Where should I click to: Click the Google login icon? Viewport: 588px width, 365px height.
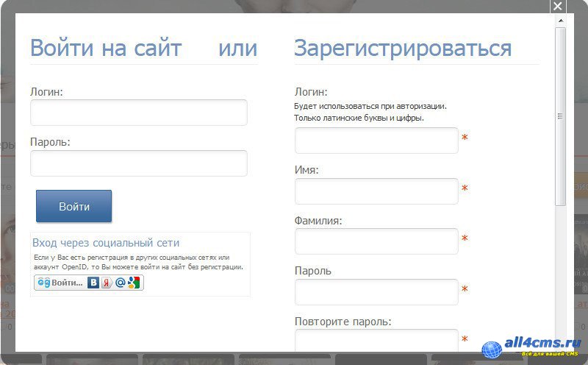[x=133, y=283]
